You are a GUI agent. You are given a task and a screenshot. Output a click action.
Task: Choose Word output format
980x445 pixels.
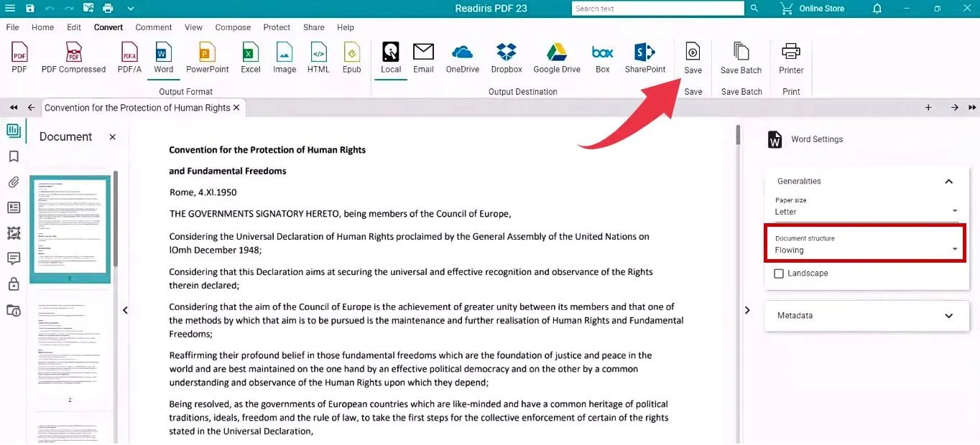pyautogui.click(x=164, y=57)
